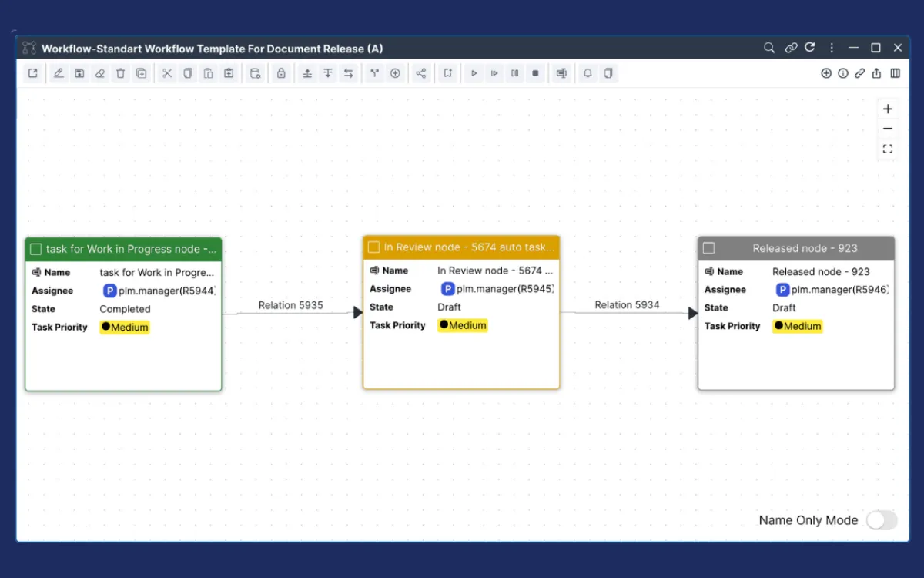Click the zoom out minus button
This screenshot has height=578, width=924.
tap(888, 129)
